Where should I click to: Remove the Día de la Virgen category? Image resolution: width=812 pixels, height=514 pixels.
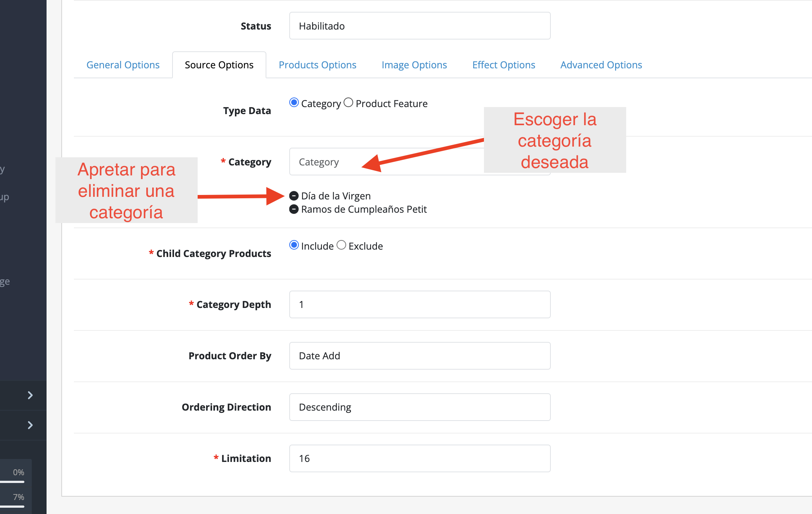point(294,196)
